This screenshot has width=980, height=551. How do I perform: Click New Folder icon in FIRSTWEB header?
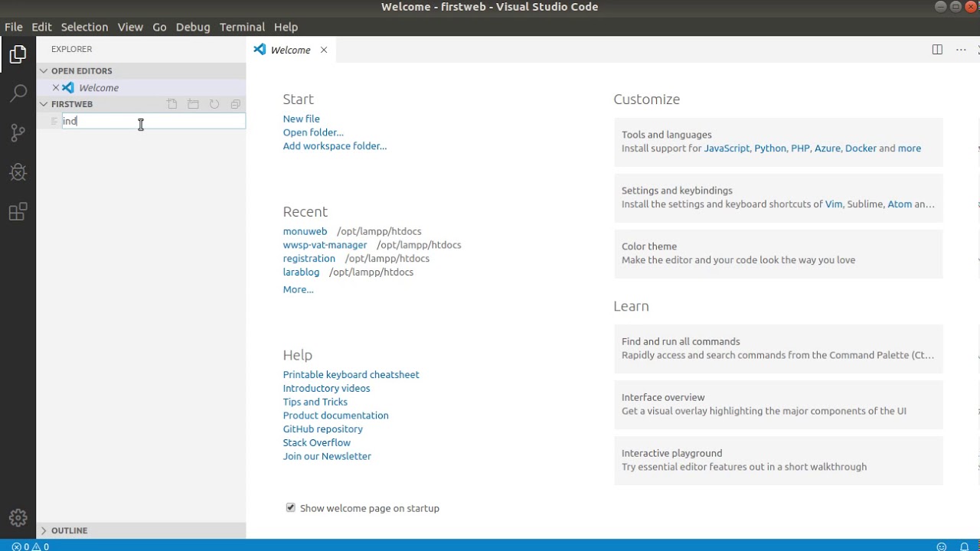tap(193, 104)
